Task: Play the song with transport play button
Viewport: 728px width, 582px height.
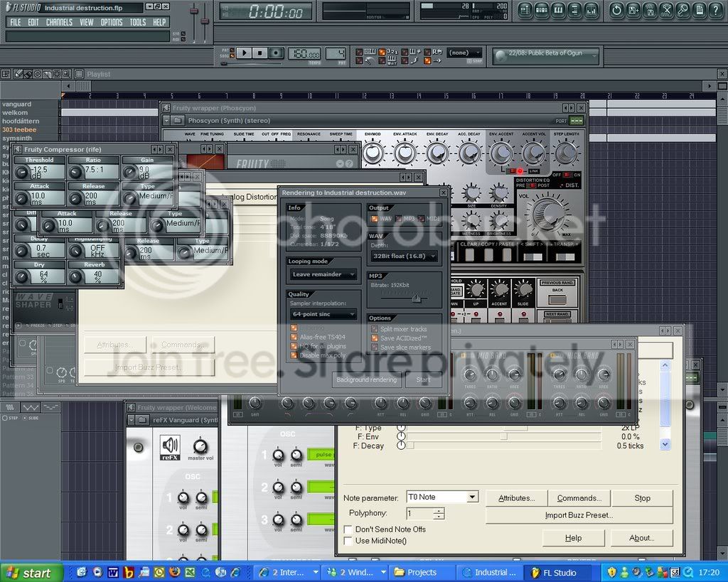Action: [245, 53]
